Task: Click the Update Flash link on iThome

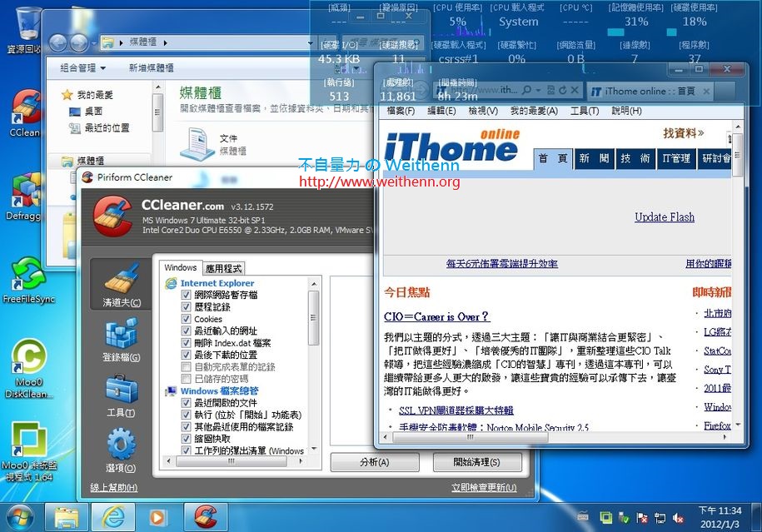Action: coord(665,216)
